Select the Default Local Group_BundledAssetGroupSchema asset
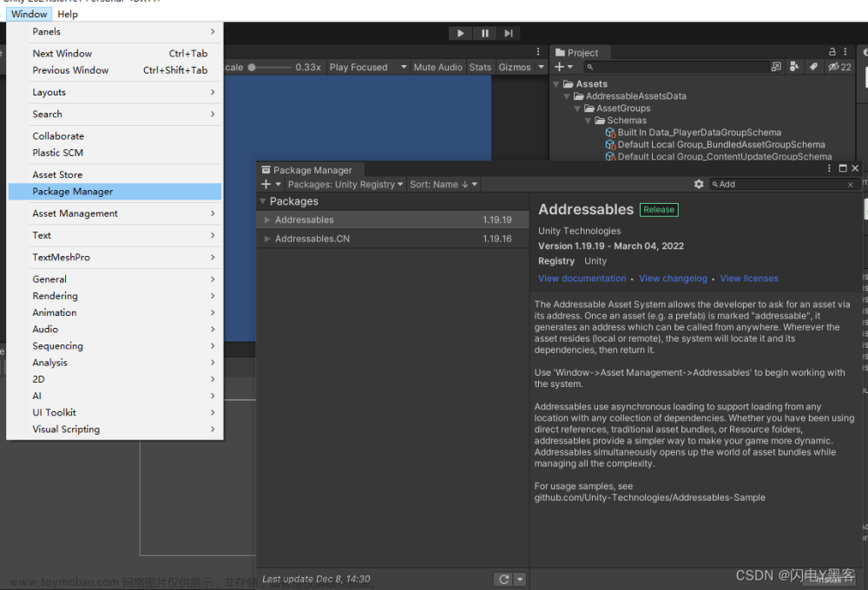The image size is (868, 590). tap(720, 144)
